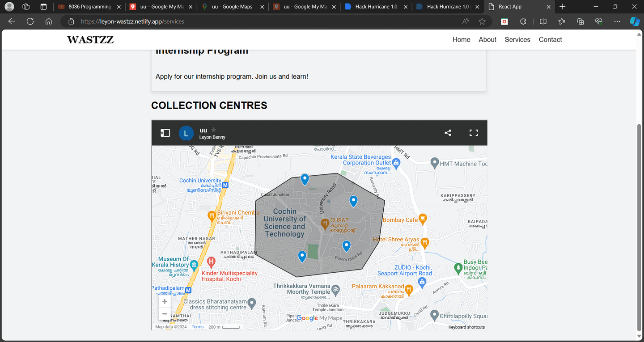The height and width of the screenshot is (342, 644).
Task: Start Read aloud from address bar
Action: point(466,21)
